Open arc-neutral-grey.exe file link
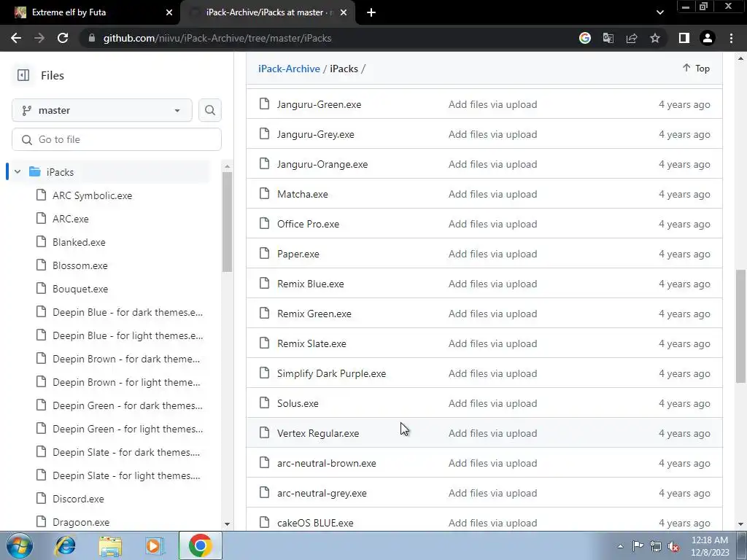The height and width of the screenshot is (560, 747). coord(322,494)
